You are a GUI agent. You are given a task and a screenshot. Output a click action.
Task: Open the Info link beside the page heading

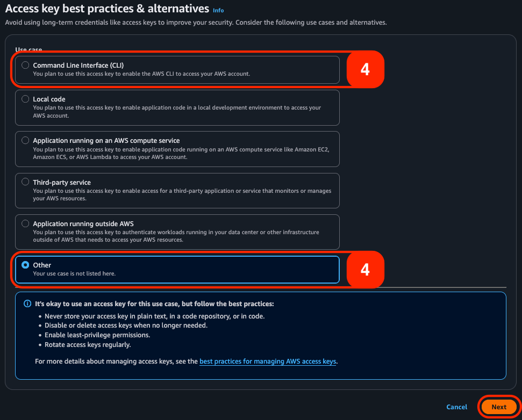[218, 10]
